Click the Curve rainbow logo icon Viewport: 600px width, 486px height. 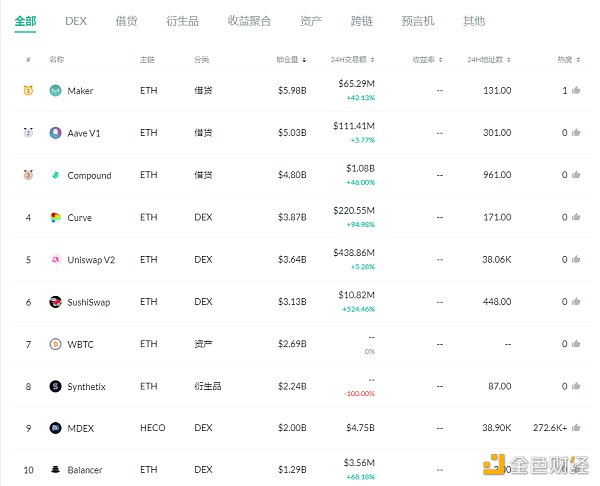click(x=55, y=217)
